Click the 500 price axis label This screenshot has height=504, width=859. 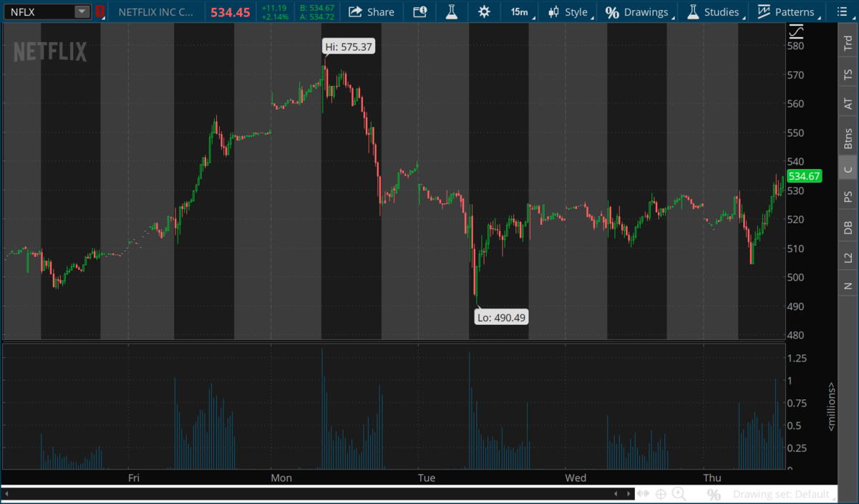coord(795,278)
